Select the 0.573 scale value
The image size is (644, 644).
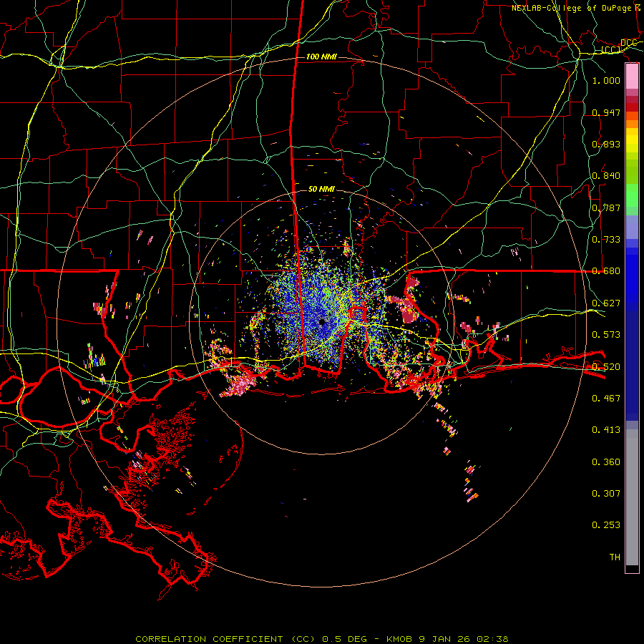(x=606, y=335)
